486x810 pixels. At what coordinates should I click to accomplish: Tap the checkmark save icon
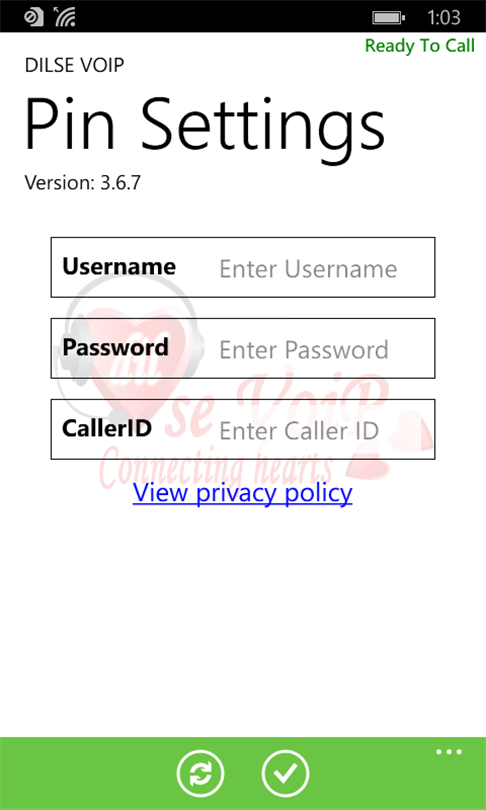285,774
